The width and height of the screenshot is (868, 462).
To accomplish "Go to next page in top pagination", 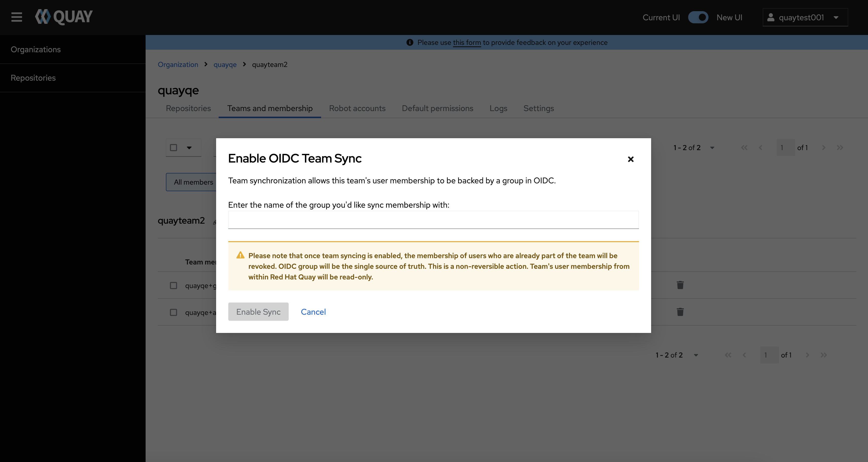I will coord(824,148).
